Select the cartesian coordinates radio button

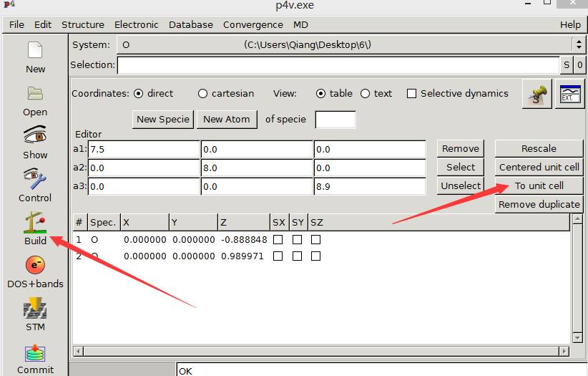(202, 94)
